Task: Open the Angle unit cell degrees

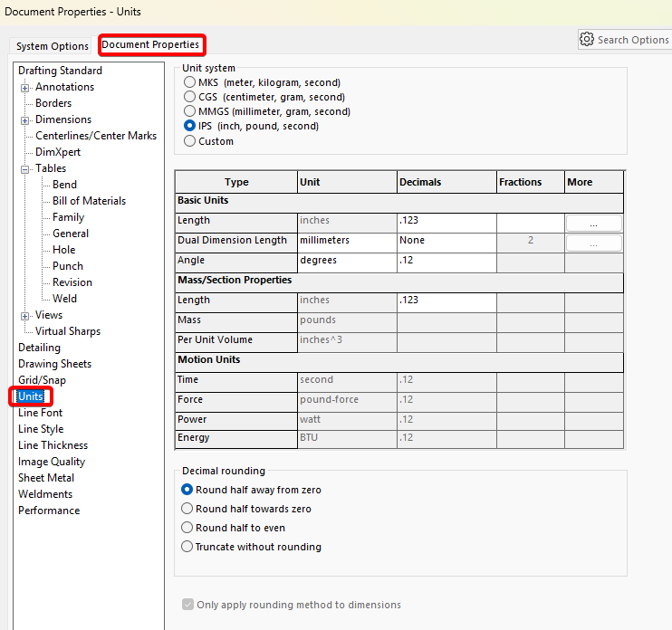Action: pyautogui.click(x=347, y=262)
